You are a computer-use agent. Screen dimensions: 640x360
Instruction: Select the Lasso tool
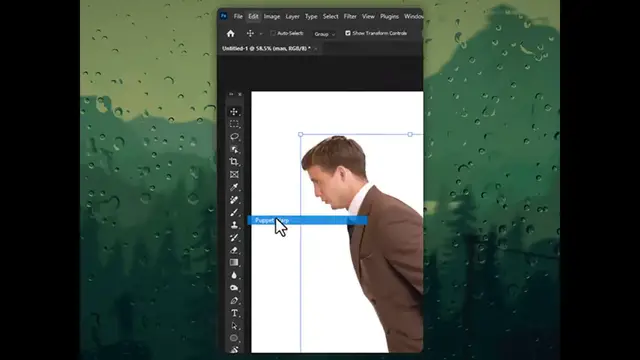pos(234,137)
